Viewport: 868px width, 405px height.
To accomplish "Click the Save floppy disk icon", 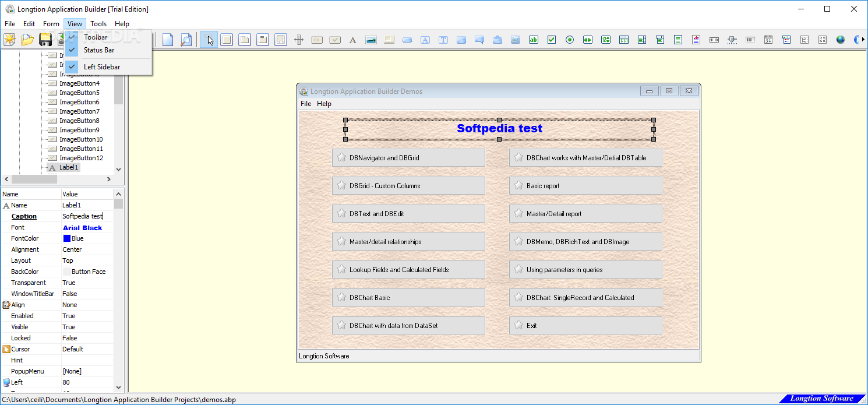I will [45, 40].
